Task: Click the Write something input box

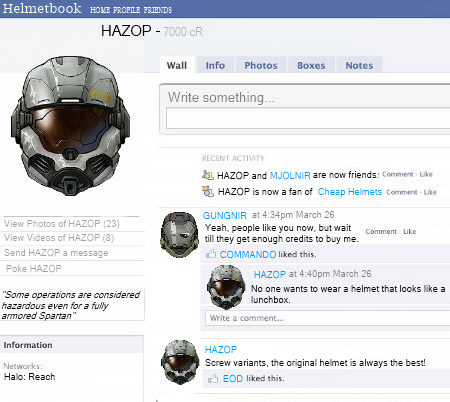Action: tap(308, 119)
